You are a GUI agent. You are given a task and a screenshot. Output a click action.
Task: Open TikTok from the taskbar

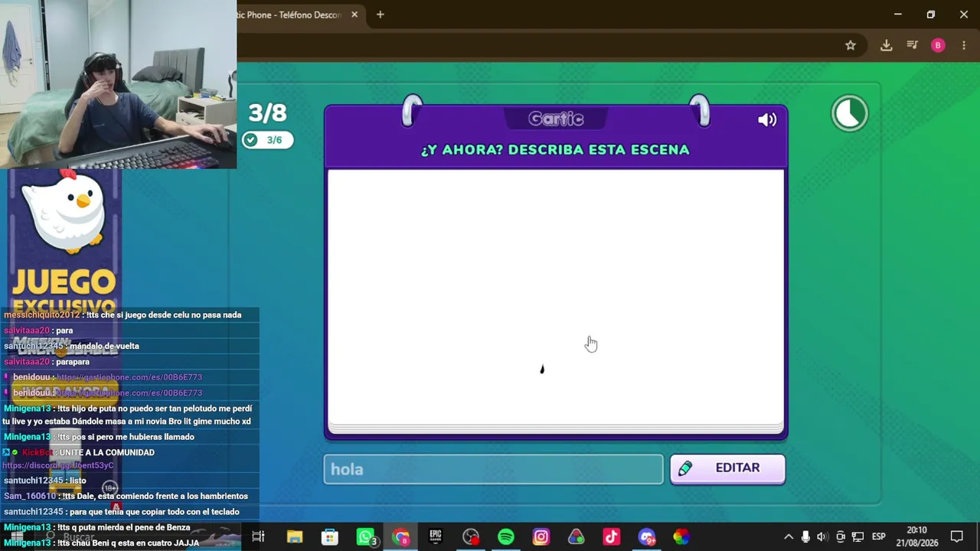[612, 536]
